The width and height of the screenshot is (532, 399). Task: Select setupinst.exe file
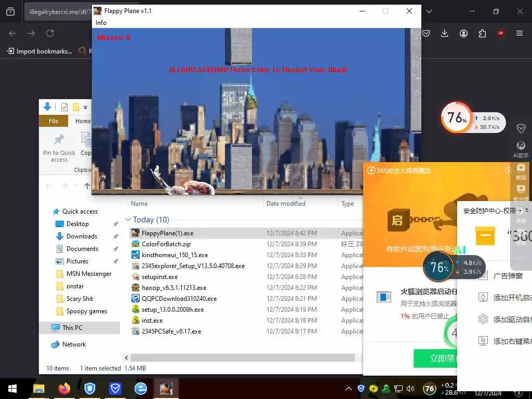point(160,276)
